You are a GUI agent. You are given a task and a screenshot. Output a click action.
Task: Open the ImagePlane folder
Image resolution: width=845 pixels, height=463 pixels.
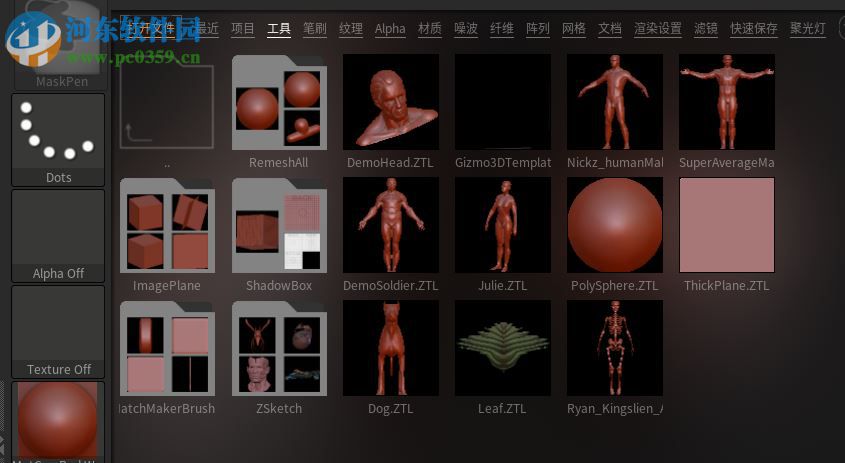point(167,225)
